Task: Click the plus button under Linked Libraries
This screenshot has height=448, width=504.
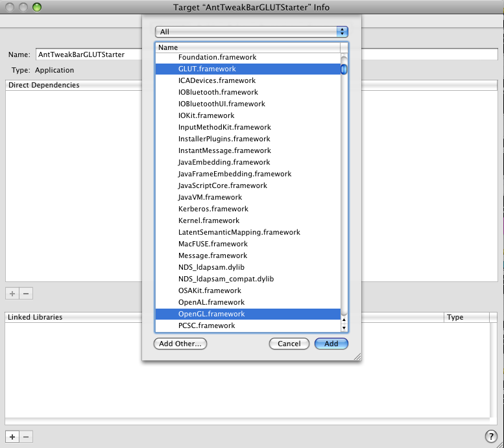Action: (12, 437)
